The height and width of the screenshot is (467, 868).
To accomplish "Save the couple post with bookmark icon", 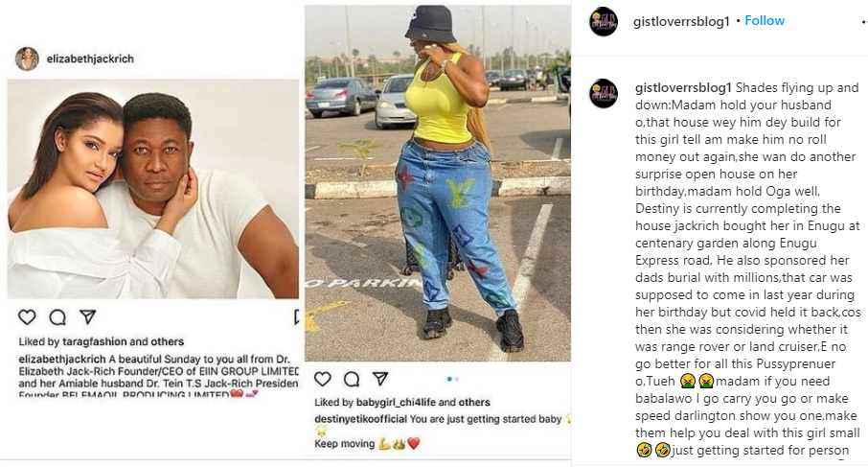I will tap(298, 316).
